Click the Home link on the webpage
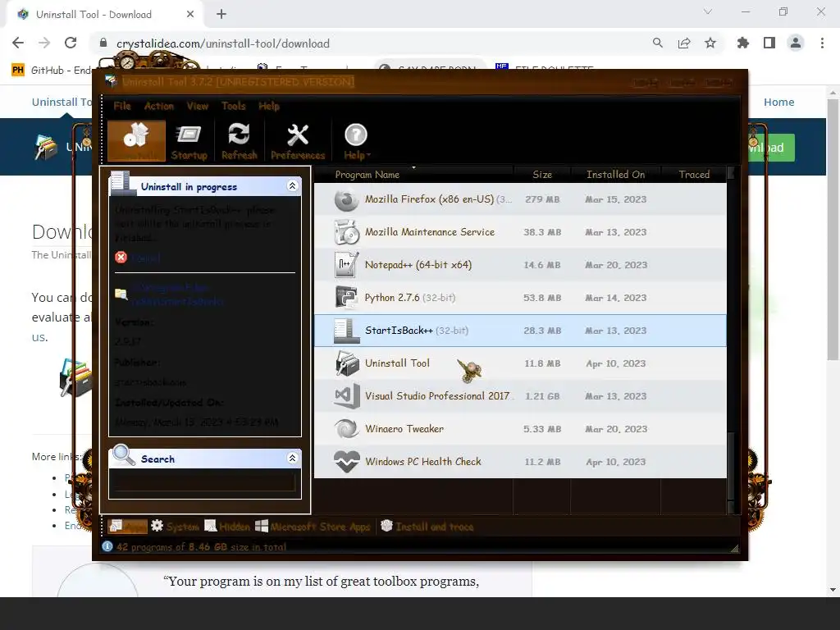840x630 pixels. [779, 103]
